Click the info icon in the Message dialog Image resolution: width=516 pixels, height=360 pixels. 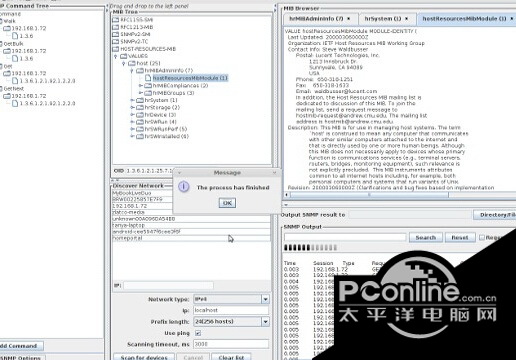coord(184,187)
